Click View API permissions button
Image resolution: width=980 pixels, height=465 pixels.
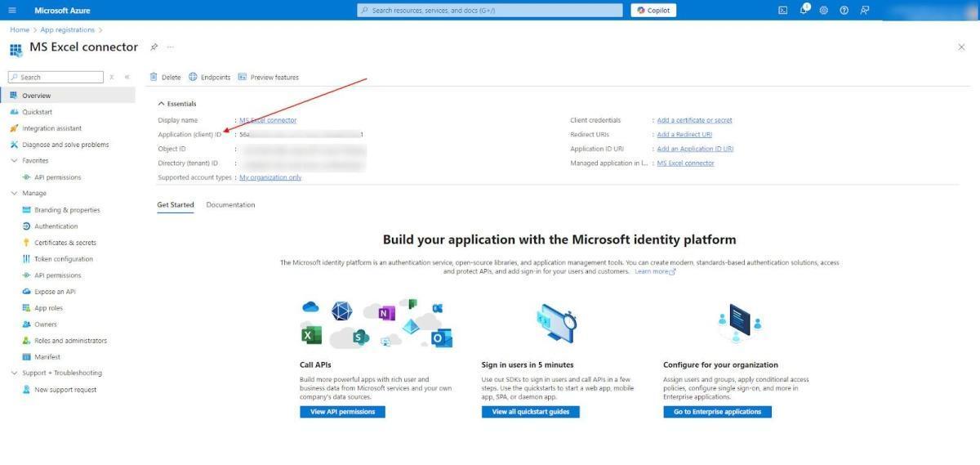[342, 412]
